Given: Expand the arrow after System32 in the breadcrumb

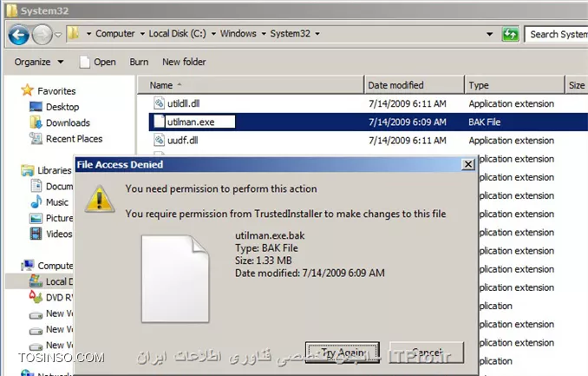Looking at the screenshot, I should 317,34.
